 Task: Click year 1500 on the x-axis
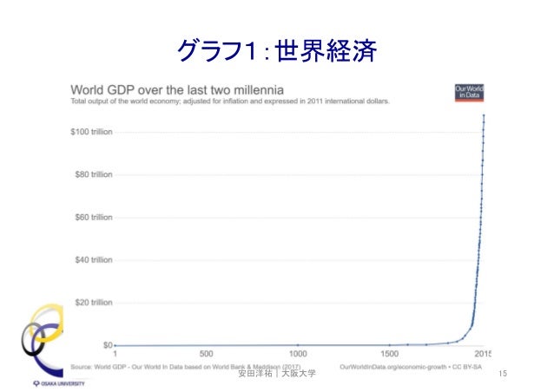click(x=389, y=354)
